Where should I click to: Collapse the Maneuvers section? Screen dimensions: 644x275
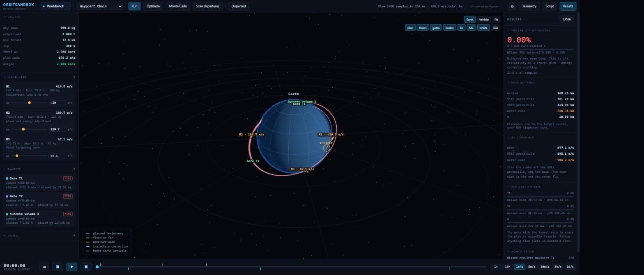[39, 77]
